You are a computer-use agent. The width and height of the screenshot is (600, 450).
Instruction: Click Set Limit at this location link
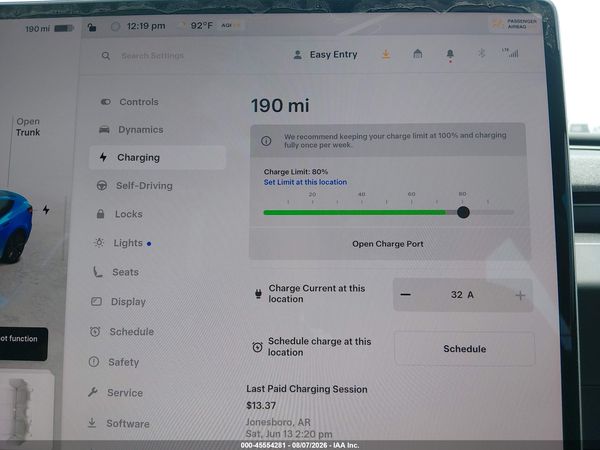[305, 182]
